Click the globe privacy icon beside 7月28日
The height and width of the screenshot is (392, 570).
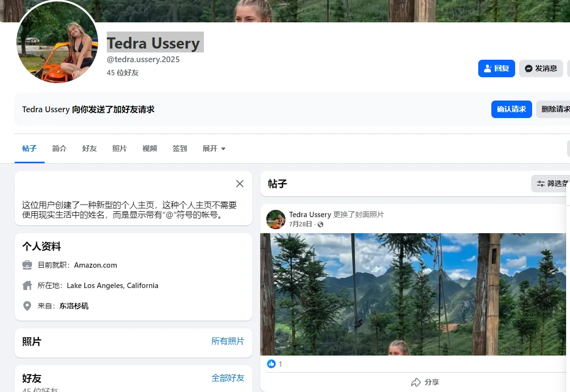[x=320, y=224]
